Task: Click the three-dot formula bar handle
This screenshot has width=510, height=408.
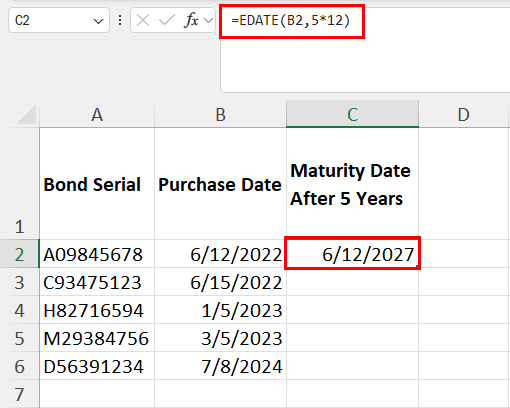Action: (120, 21)
